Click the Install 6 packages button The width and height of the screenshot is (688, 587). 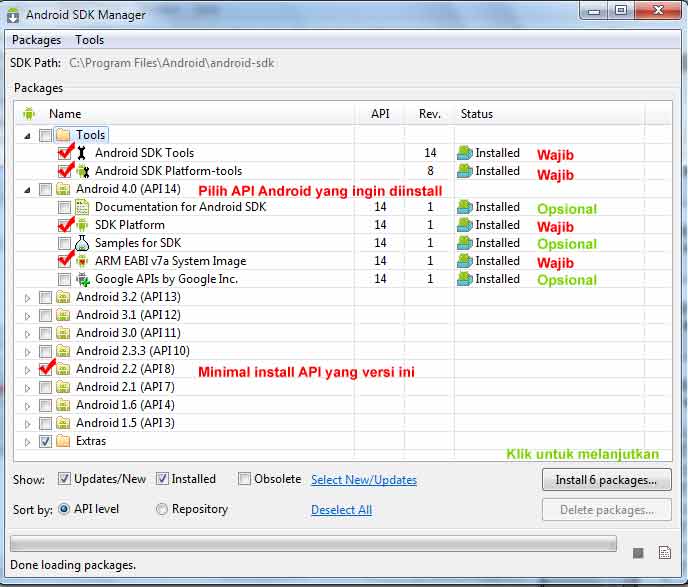(x=606, y=480)
